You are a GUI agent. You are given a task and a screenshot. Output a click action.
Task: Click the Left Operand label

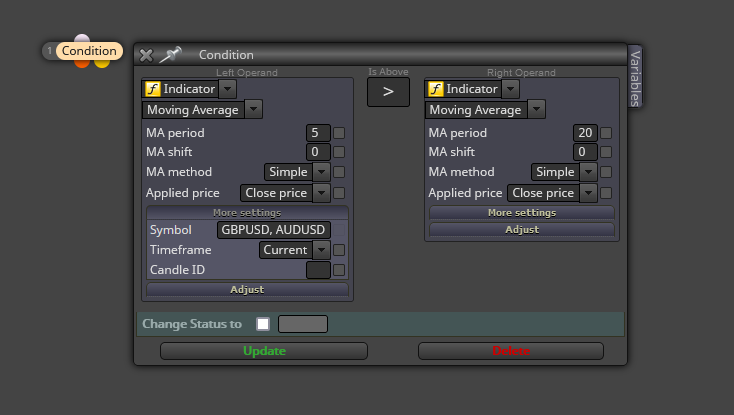(247, 73)
